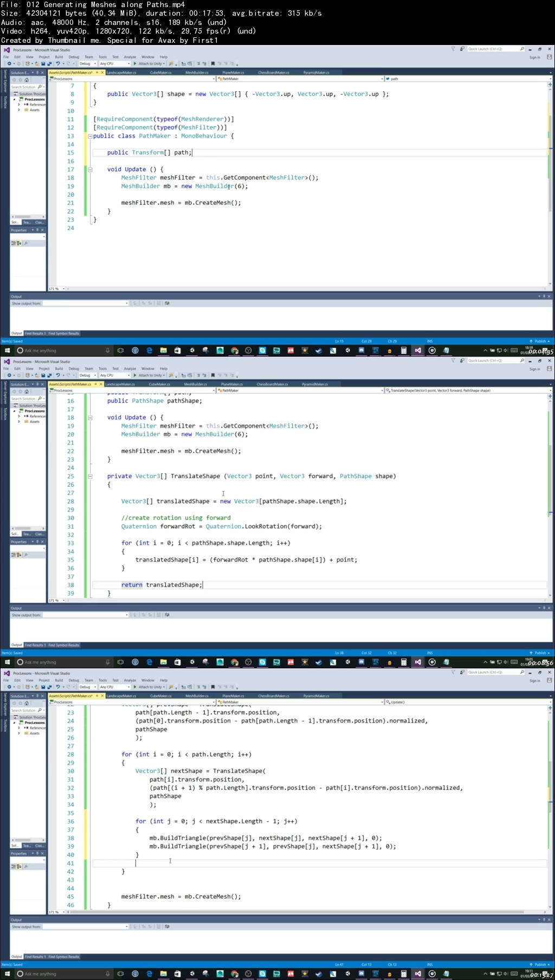Viewport: 555px width, 980px height.
Task: Open Build menu in top screenshot
Action: 59,57
